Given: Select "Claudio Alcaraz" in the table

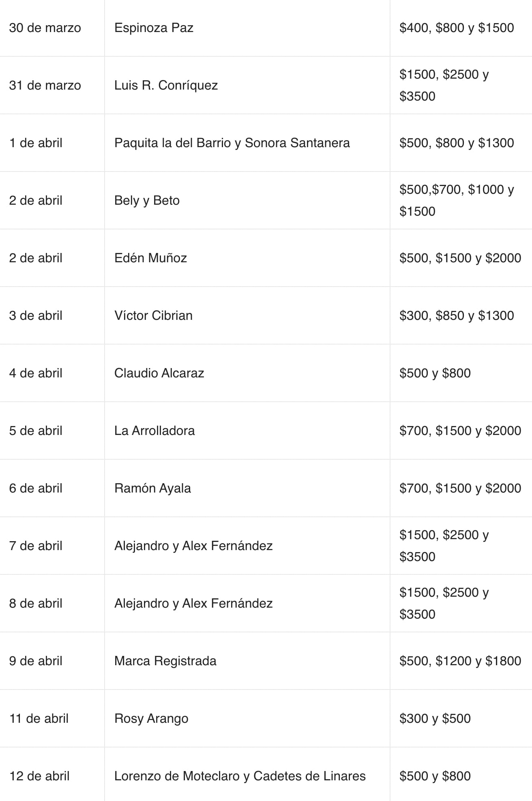Looking at the screenshot, I should (x=159, y=373).
